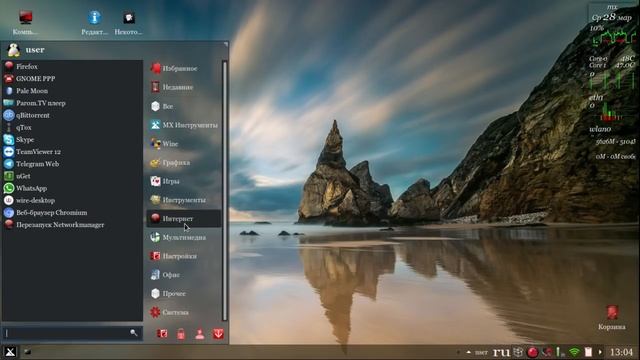Click the MX menu button on panel

pyautogui.click(x=10, y=352)
